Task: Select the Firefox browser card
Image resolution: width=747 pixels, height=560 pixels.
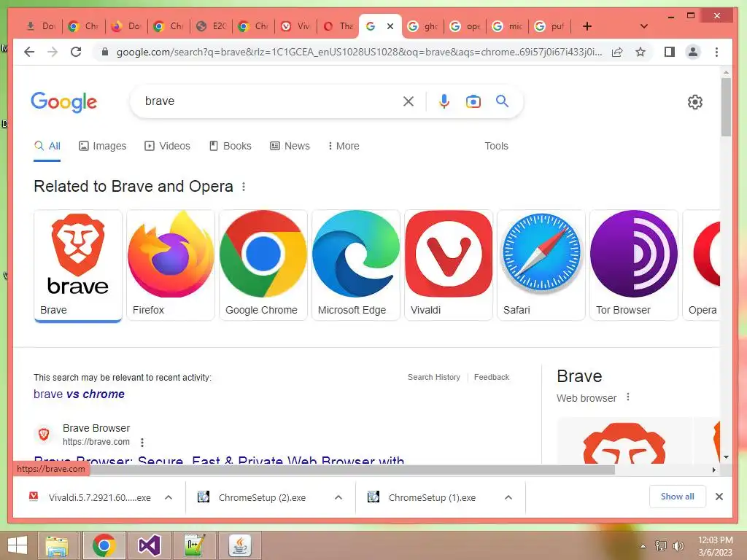Action: coord(171,265)
